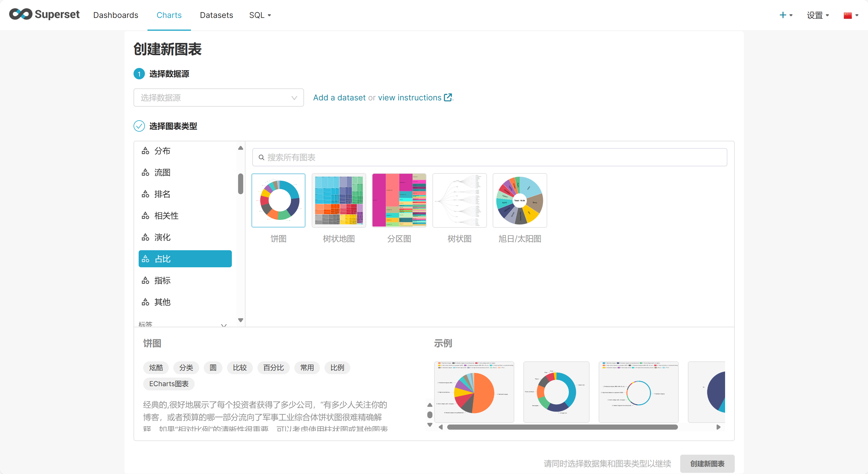This screenshot has width=868, height=474.
Task: Select the 树状图 tree chart icon
Action: (x=459, y=200)
